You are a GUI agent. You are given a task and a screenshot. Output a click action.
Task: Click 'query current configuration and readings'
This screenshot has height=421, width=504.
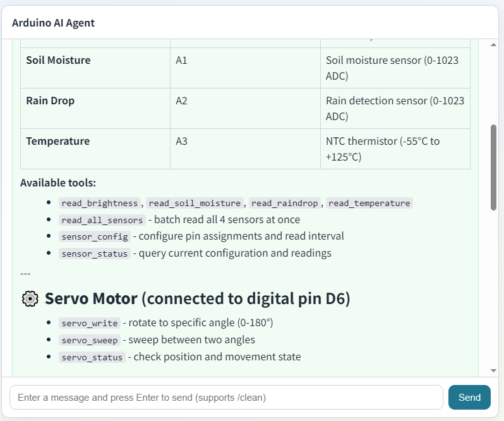coord(235,253)
